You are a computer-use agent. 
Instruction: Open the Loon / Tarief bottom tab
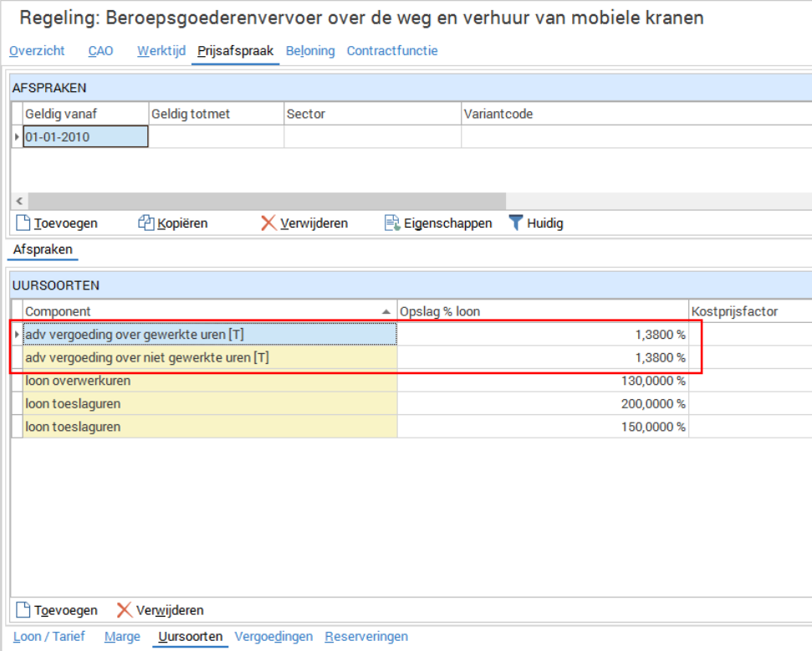pyautogui.click(x=49, y=637)
